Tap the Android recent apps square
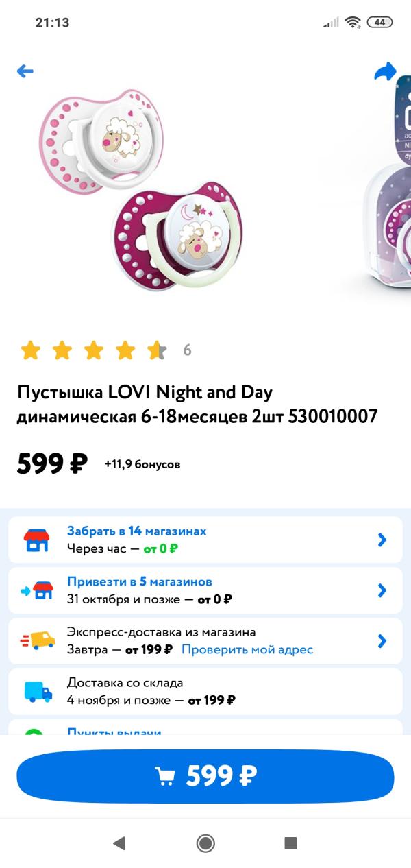 tap(290, 843)
